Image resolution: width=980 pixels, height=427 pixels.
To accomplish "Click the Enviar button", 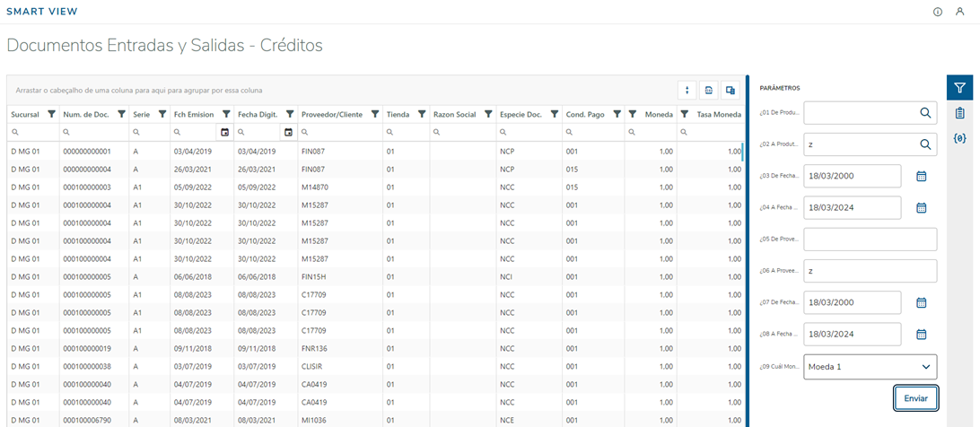I will (x=915, y=398).
